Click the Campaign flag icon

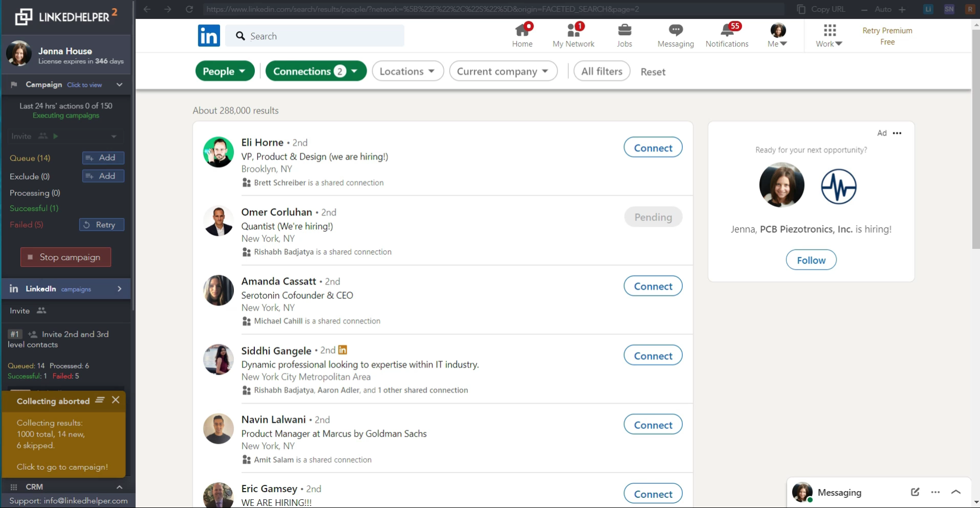point(14,85)
